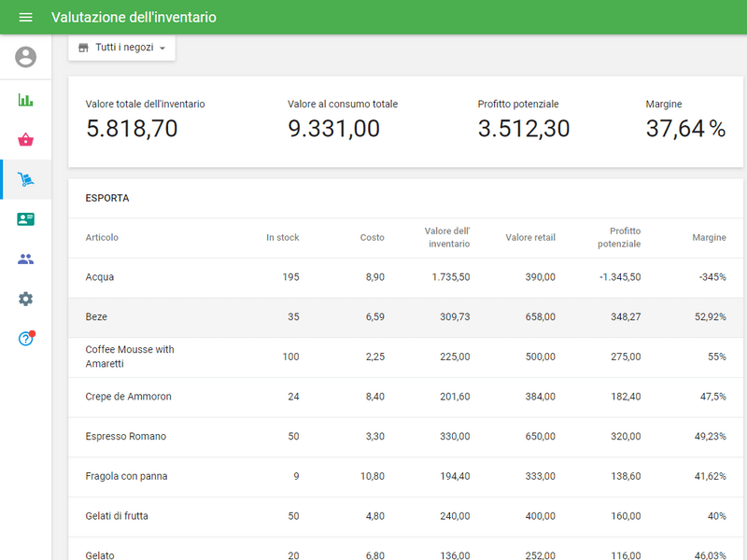Open the hamburger navigation menu
Image resolution: width=747 pixels, height=560 pixels.
point(25,18)
